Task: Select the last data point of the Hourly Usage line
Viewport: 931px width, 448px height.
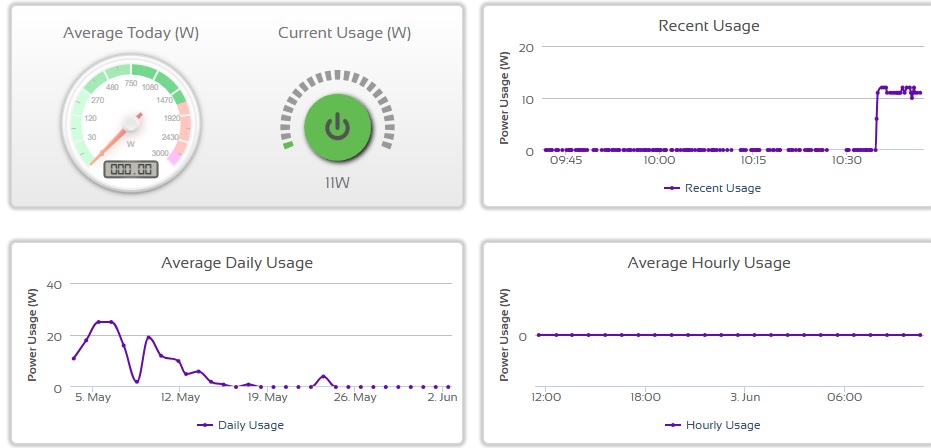Action: click(x=919, y=335)
